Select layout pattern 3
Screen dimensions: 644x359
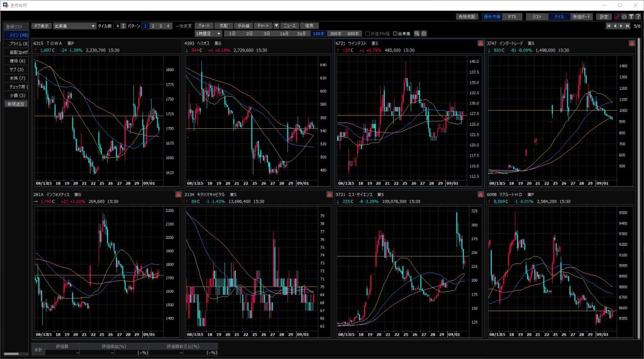(x=161, y=26)
